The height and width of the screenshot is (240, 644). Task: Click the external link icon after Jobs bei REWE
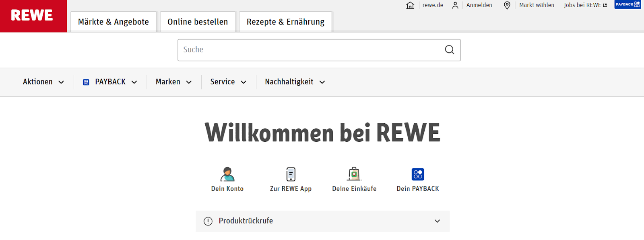coord(605,5)
